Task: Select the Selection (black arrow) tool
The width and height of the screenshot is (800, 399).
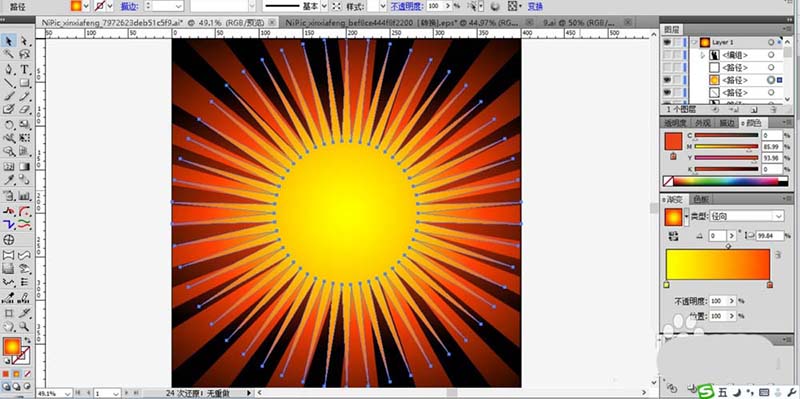Action: 9,41
